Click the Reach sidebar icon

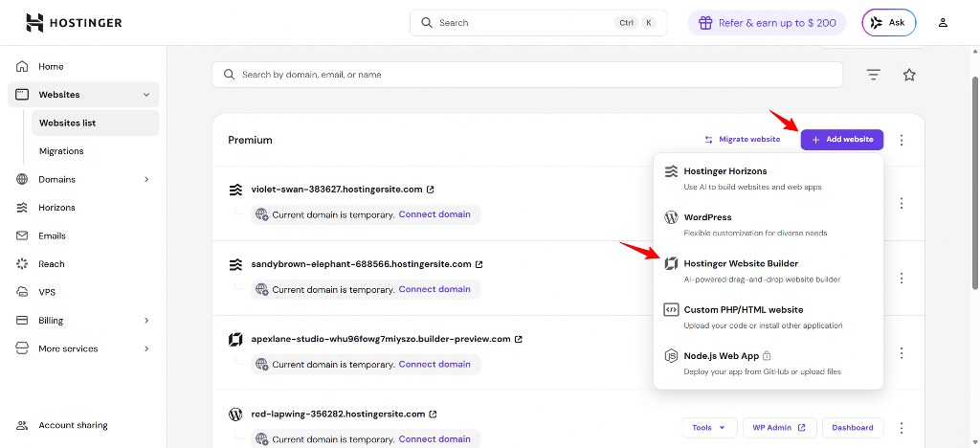22,263
